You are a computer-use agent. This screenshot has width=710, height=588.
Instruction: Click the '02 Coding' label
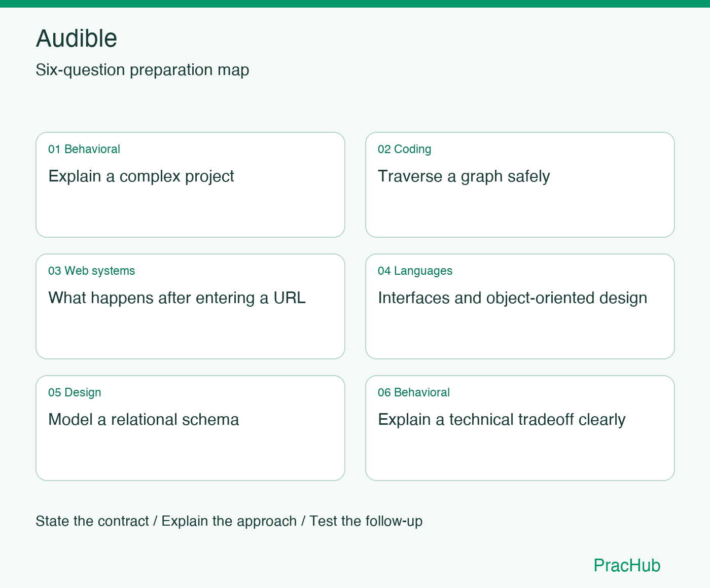[x=405, y=149]
